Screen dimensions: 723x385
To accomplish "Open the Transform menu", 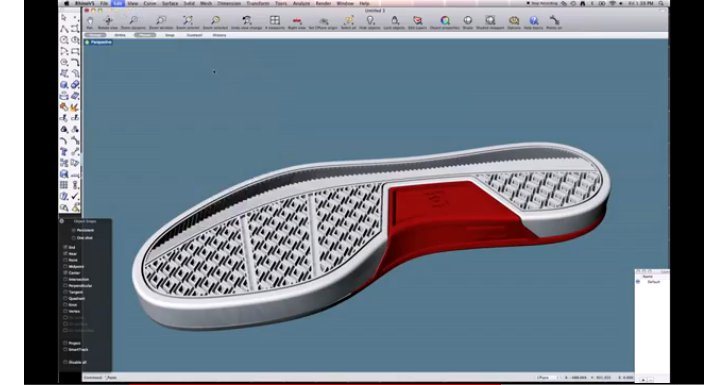I will (258, 3).
